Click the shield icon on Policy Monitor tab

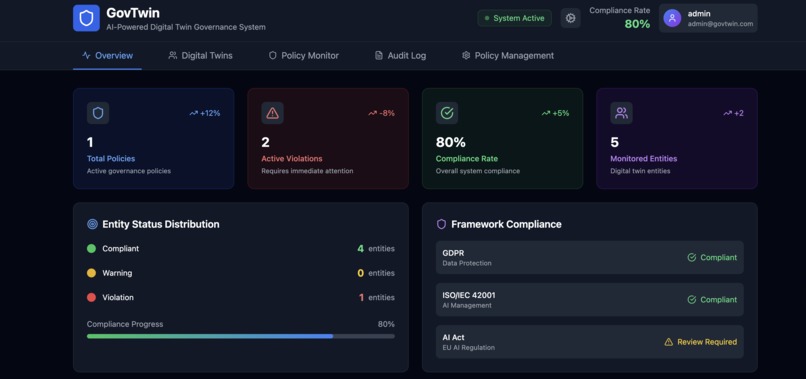tap(273, 55)
